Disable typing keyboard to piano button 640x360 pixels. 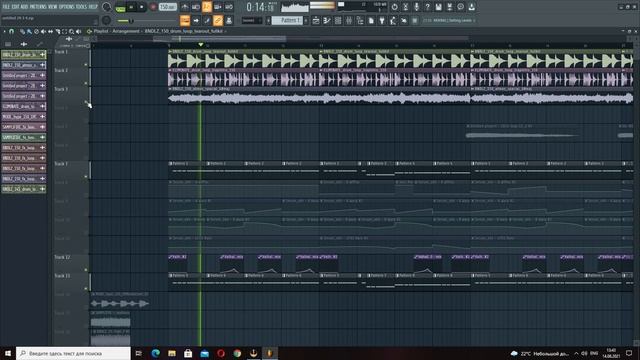185,20
